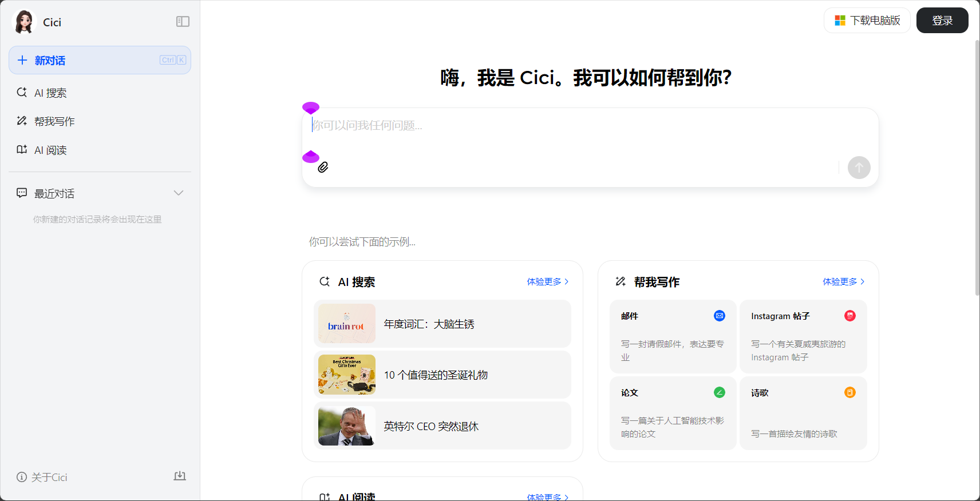Open 体验更多 in AI 搜索 card
980x501 pixels.
point(548,281)
